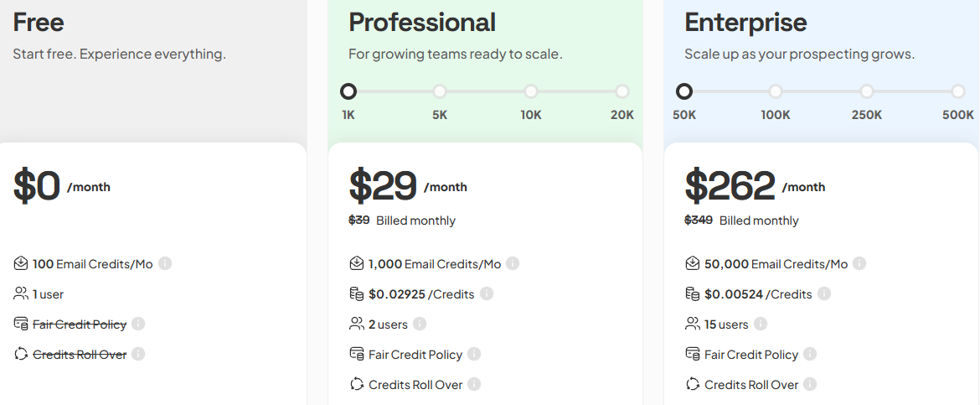The image size is (980, 405).
Task: Click the inbox icon beside 1,000 Email Credits
Action: click(356, 263)
